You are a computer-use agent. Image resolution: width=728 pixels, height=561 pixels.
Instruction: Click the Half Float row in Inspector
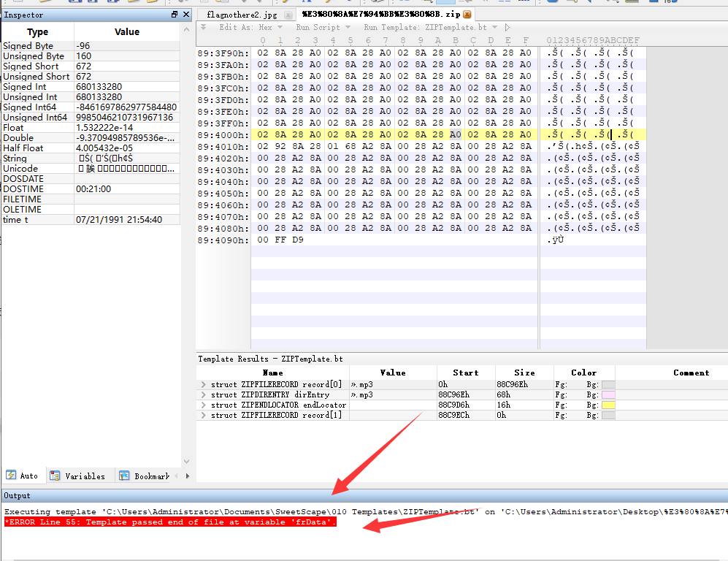(x=91, y=148)
